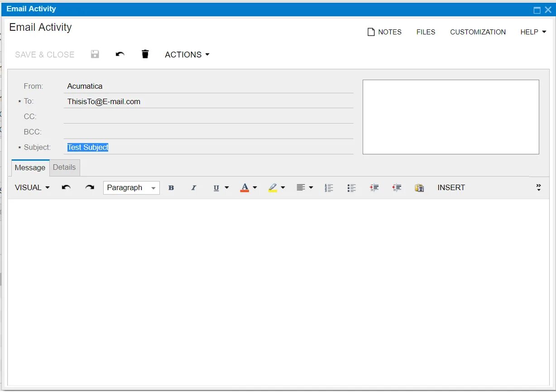556x392 pixels.
Task: Close the Email Activity dialog
Action: [548, 10]
